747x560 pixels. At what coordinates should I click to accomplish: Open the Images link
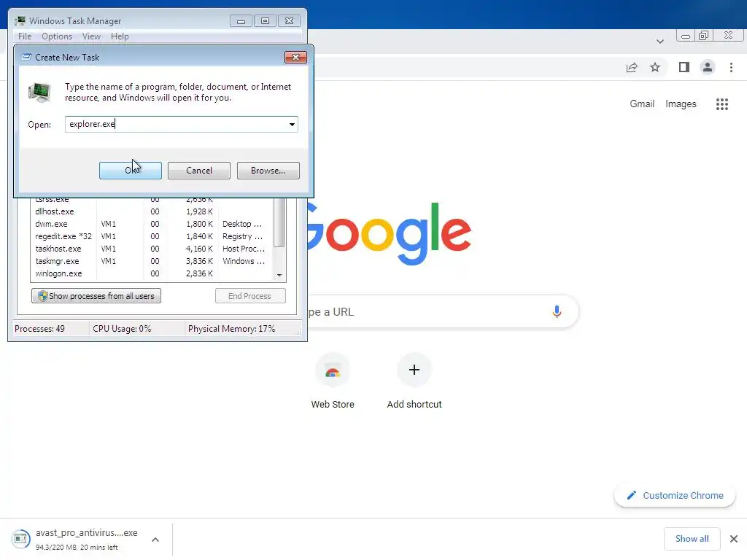681,104
